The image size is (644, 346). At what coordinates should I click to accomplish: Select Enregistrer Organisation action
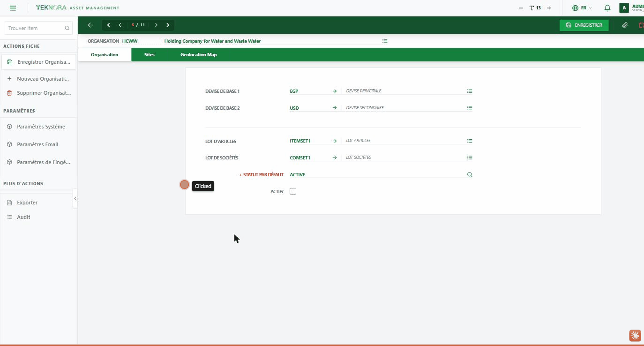38,62
